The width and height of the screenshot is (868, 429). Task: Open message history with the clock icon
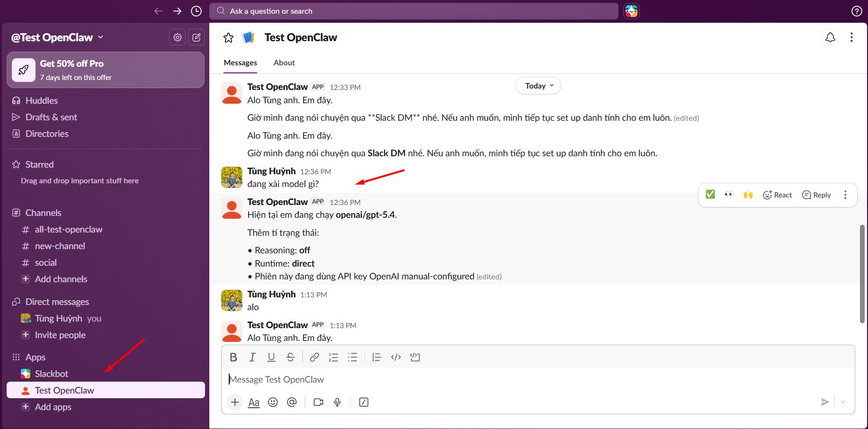pyautogui.click(x=196, y=10)
